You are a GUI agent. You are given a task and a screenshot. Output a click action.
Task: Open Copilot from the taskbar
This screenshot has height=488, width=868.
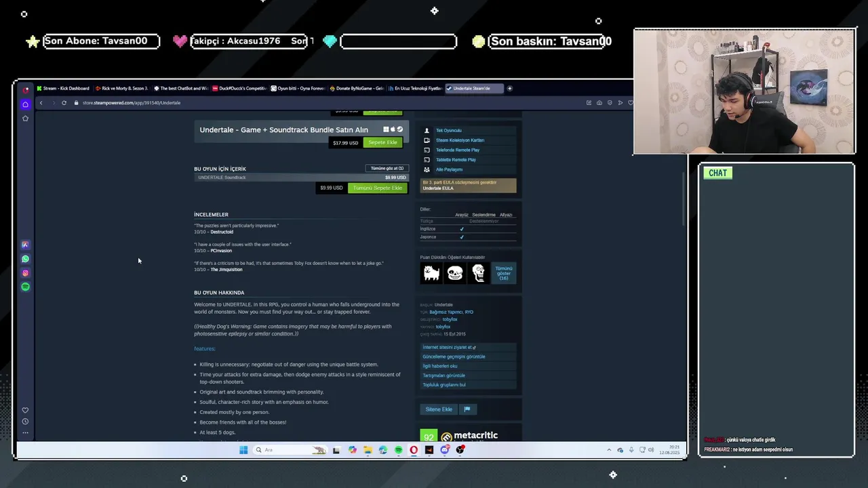(x=352, y=450)
